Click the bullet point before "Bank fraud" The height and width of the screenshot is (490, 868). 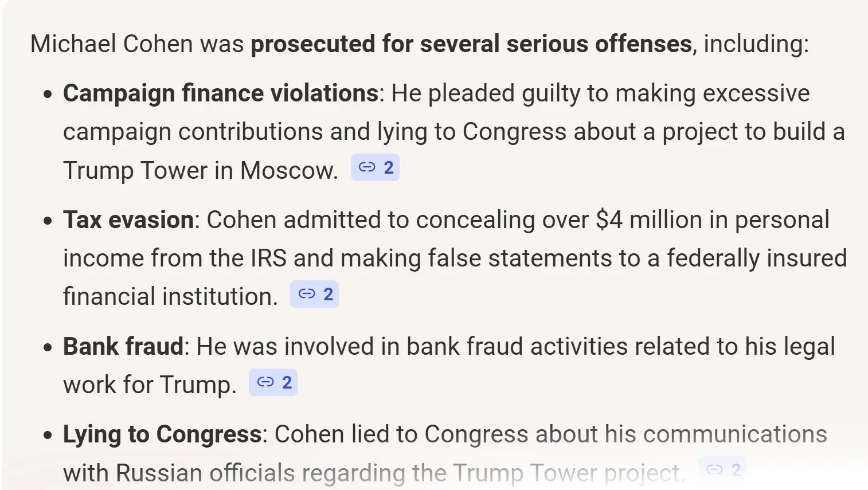[48, 347]
